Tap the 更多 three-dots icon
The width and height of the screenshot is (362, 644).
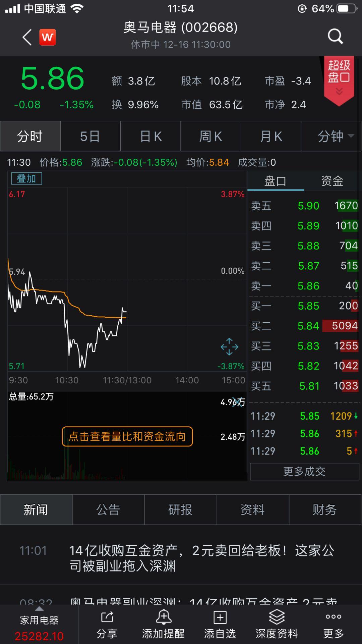[x=334, y=616]
